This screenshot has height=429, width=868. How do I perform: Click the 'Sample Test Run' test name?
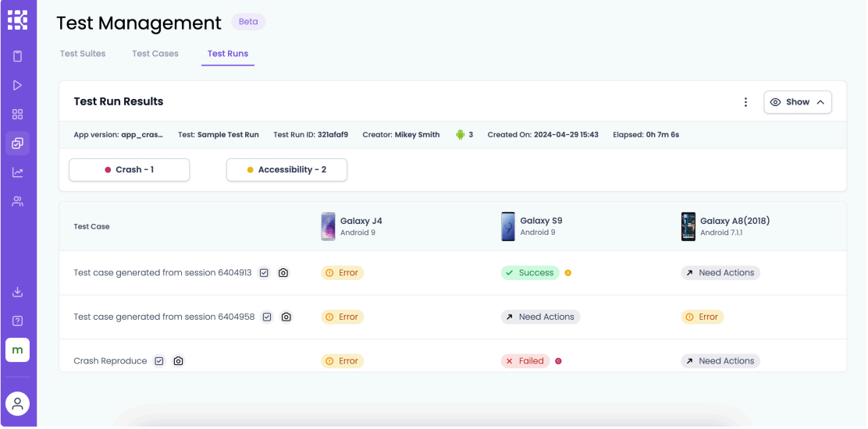coord(228,134)
